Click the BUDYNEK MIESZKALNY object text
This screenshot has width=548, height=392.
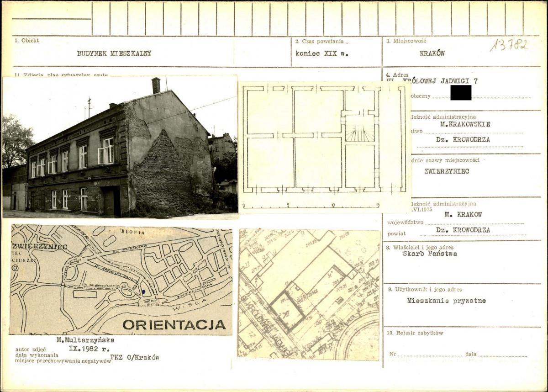click(114, 53)
